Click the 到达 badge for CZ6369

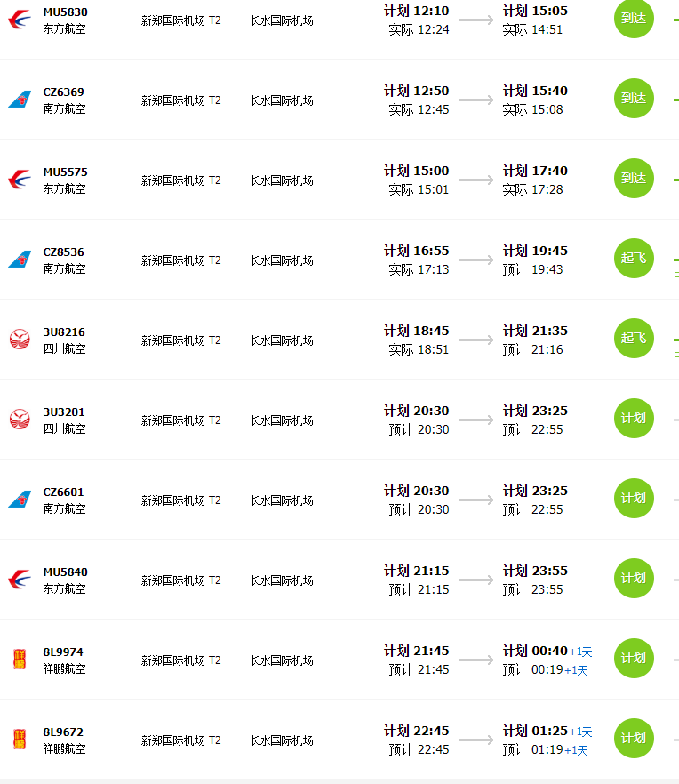point(634,99)
